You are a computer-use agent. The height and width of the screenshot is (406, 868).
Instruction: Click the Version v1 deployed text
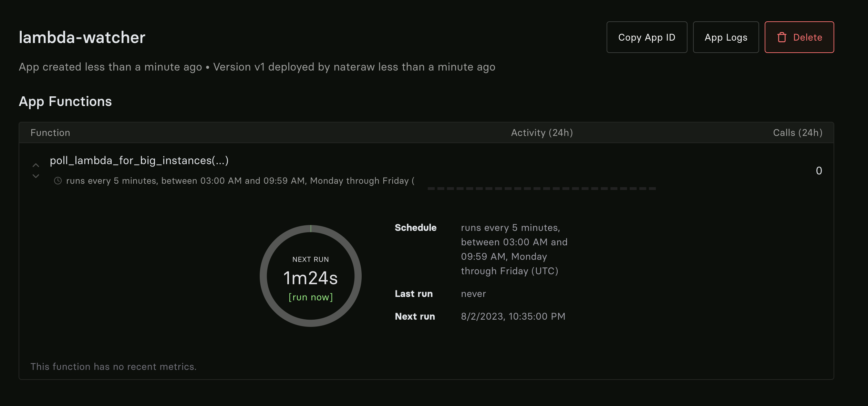(354, 67)
